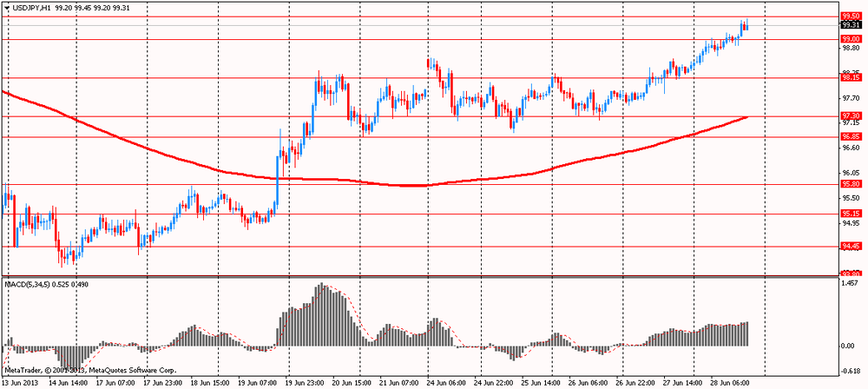Click the 24 Jun 22:00 time label

coord(496,382)
